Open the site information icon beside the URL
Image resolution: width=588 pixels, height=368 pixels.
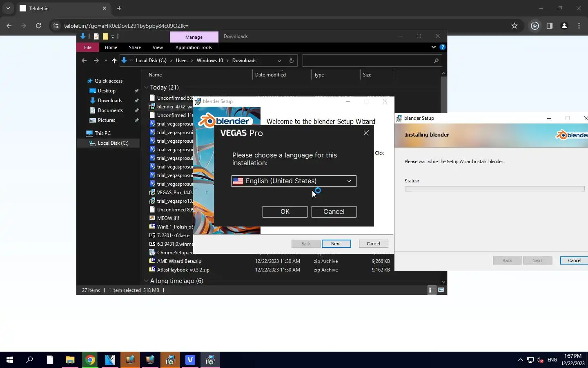56,26
